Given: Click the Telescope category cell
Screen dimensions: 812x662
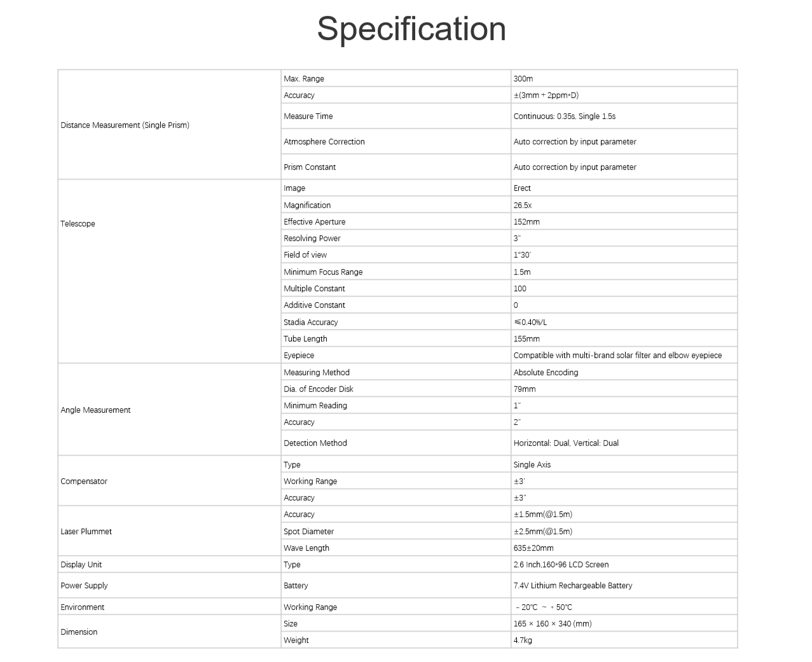Looking at the screenshot, I should coord(78,224).
